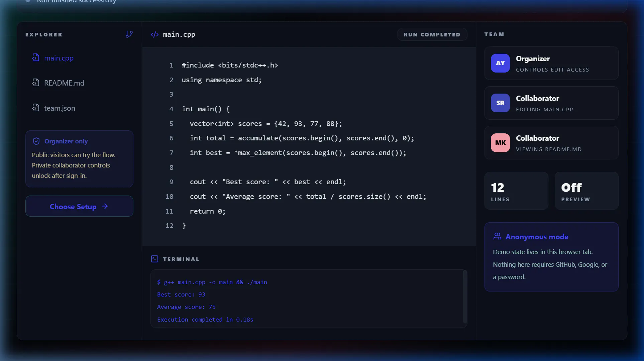This screenshot has width=644, height=361.
Task: Toggle the Off PREVIEW card
Action: click(586, 191)
